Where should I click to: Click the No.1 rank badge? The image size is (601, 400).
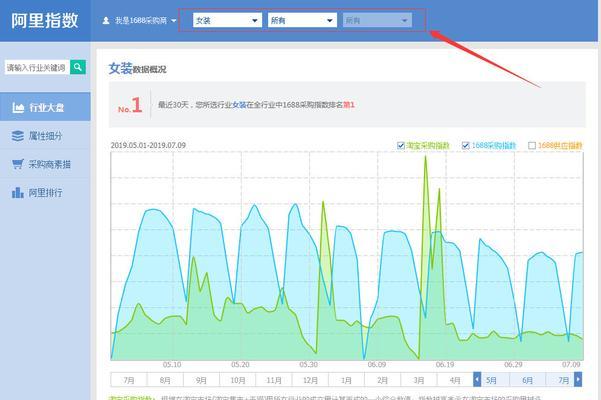(130, 105)
